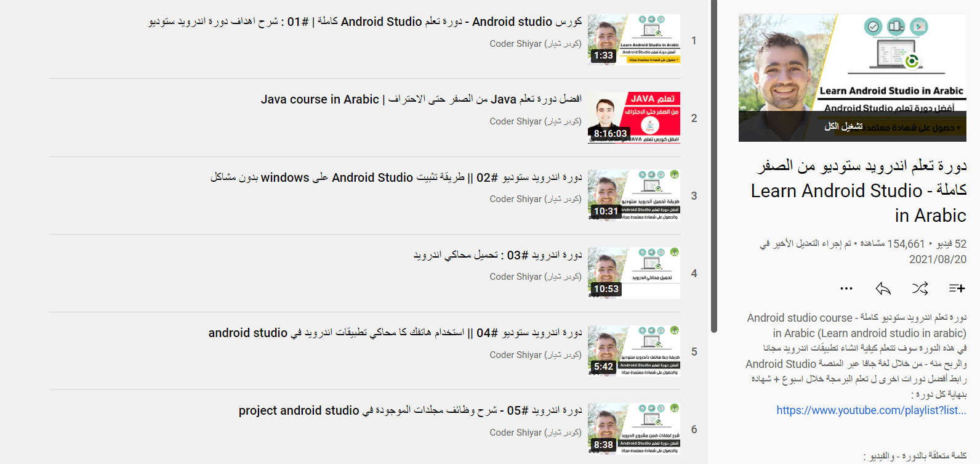Click the "Learn Android Studio in Arabic" playlist title
Screen dimensions: 980x464
click(x=859, y=190)
